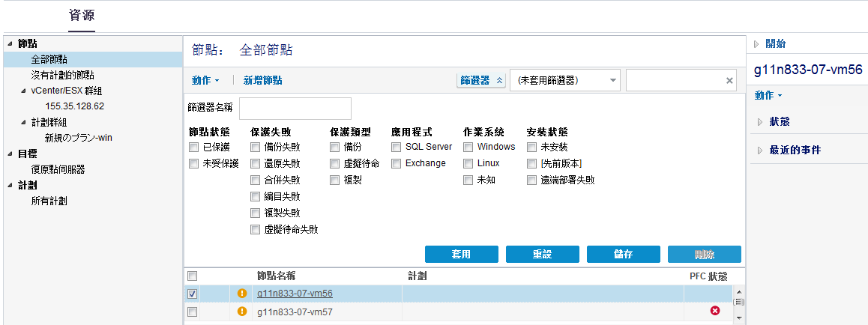Expand the 開始 panel arrow

coord(757,43)
